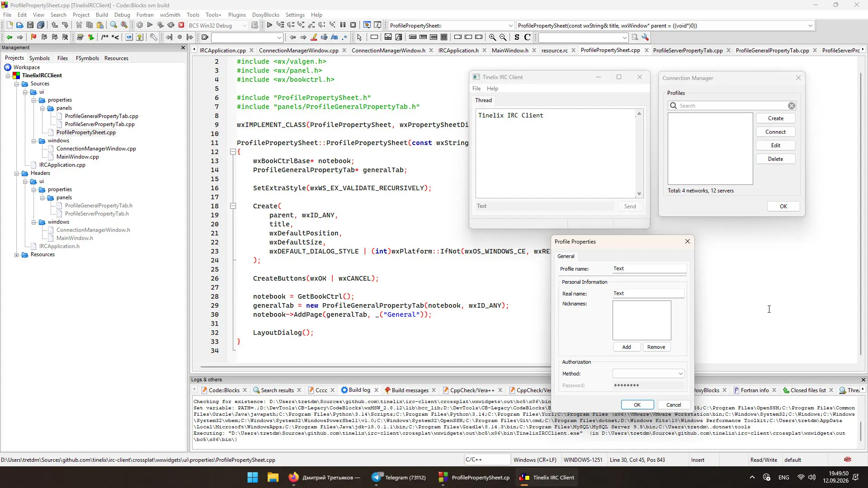
Task: Open Windows Start menu
Action: [253, 478]
